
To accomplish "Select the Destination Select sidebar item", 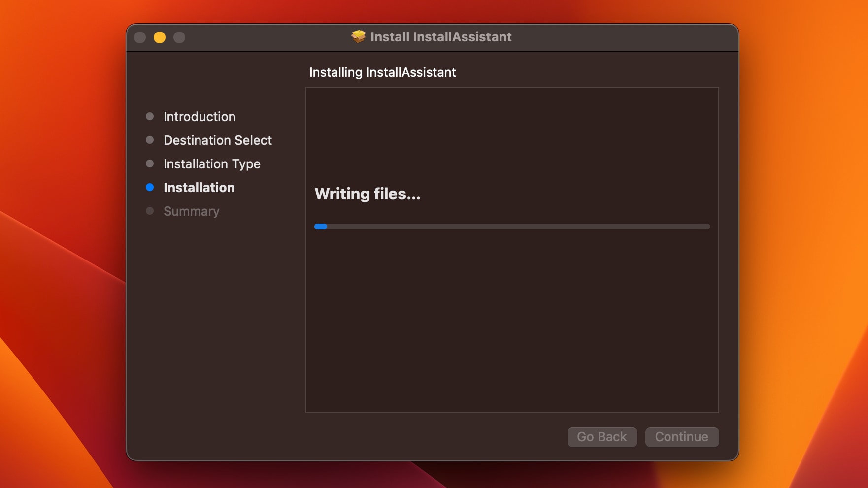I will [217, 140].
